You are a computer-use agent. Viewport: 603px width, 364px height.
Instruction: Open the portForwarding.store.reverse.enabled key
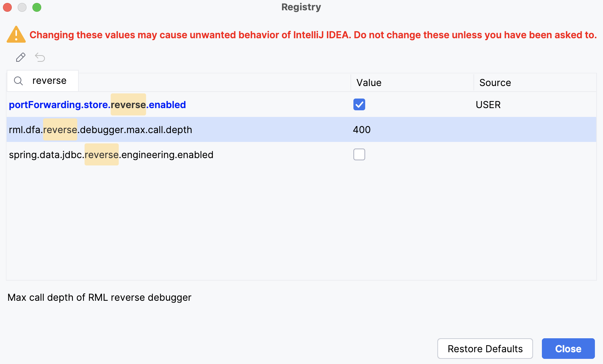click(x=97, y=104)
